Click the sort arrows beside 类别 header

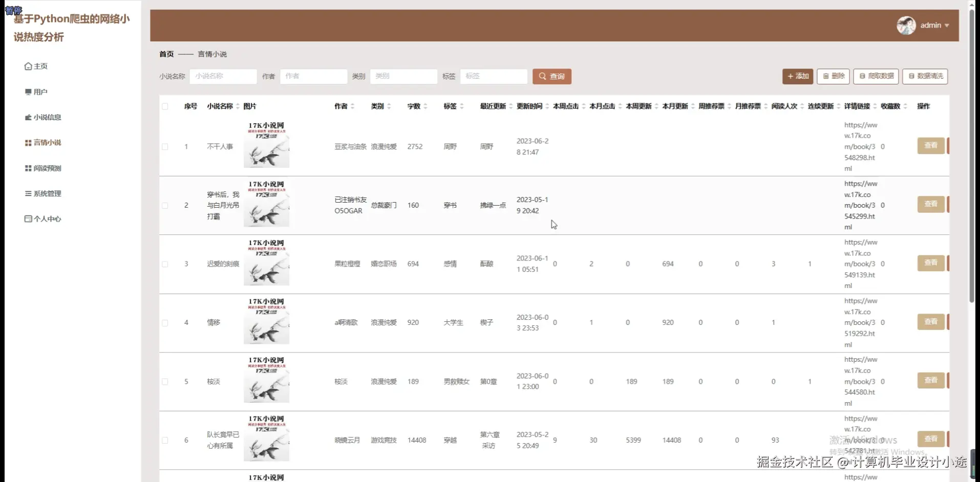[389, 106]
